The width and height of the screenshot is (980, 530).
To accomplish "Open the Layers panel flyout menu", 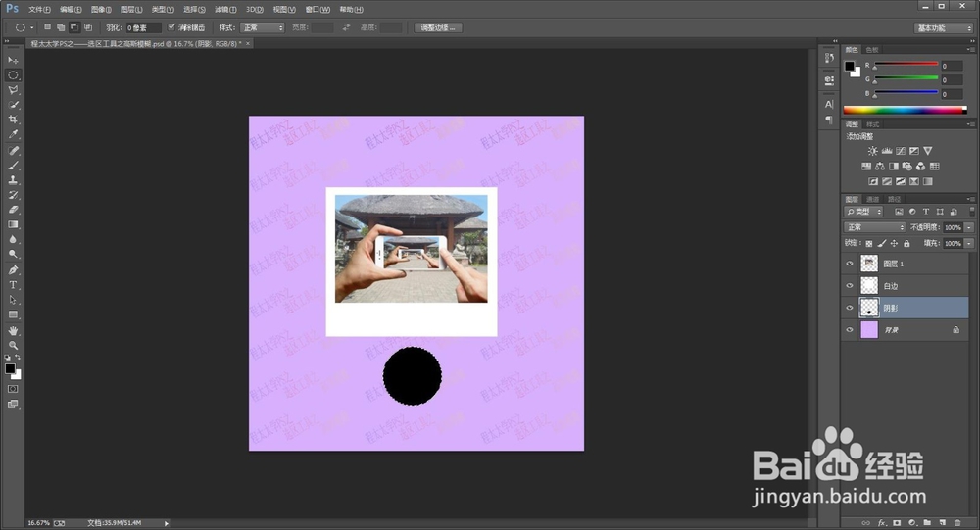I will [x=970, y=200].
